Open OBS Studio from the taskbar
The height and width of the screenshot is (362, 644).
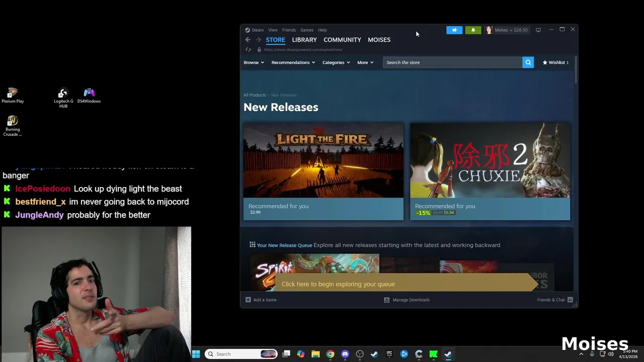[x=360, y=354]
